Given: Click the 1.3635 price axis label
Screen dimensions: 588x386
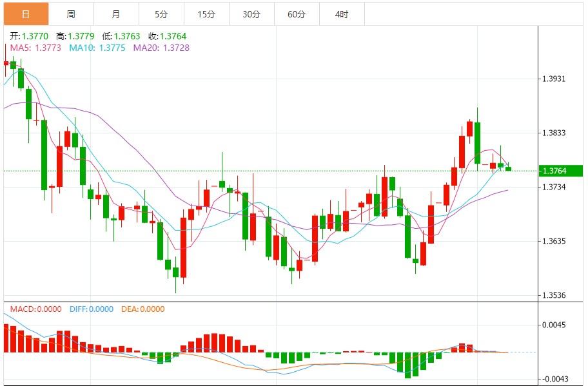Looking at the screenshot, I should (x=554, y=241).
